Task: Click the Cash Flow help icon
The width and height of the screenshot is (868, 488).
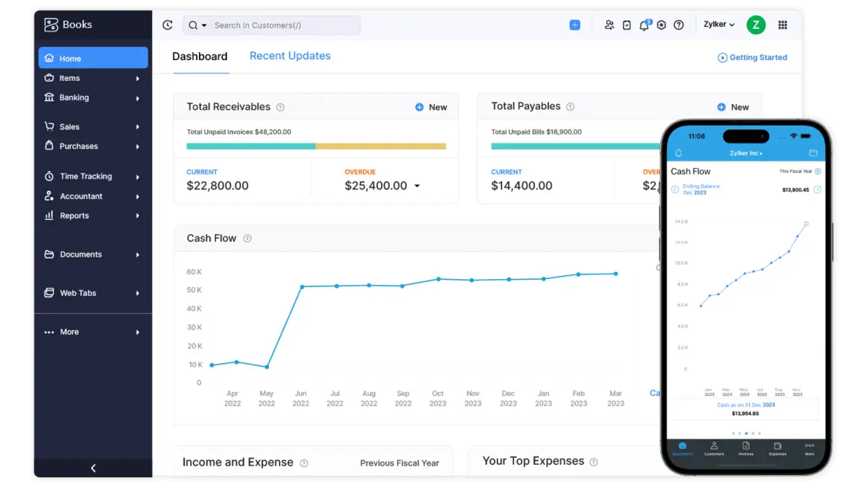Action: [247, 239]
